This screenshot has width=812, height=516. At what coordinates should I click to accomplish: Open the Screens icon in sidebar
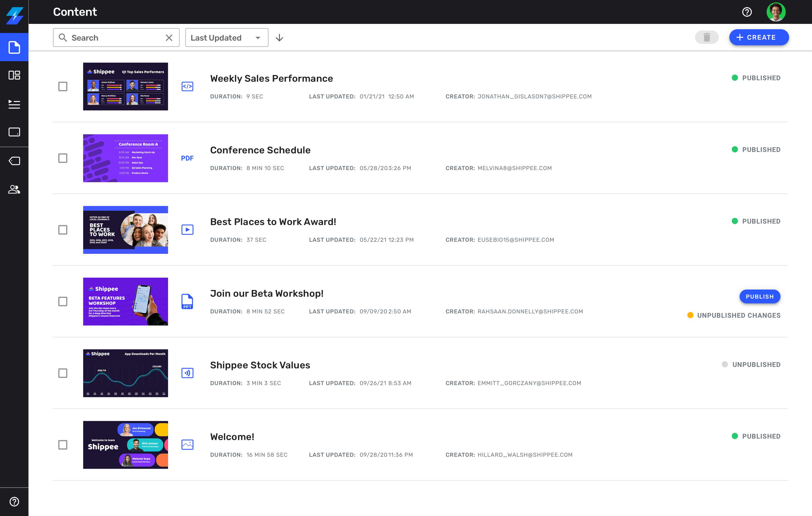point(14,132)
